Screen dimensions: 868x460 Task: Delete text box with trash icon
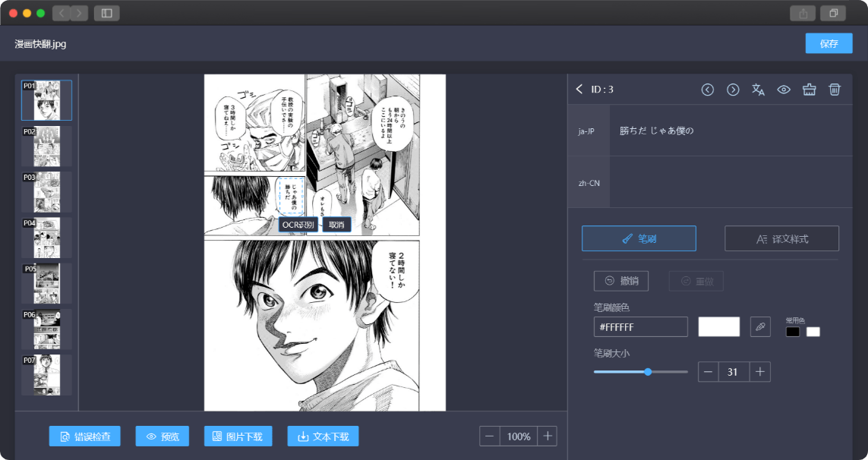click(835, 90)
